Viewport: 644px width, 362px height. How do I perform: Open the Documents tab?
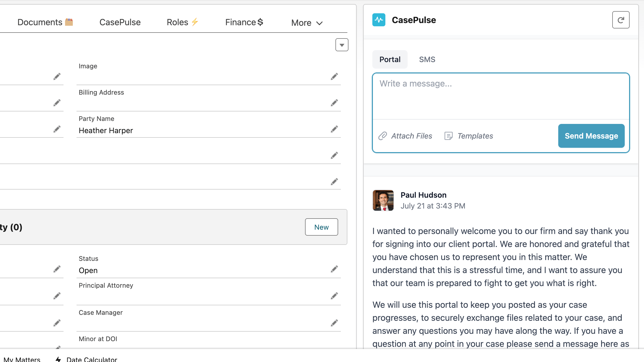pyautogui.click(x=45, y=22)
